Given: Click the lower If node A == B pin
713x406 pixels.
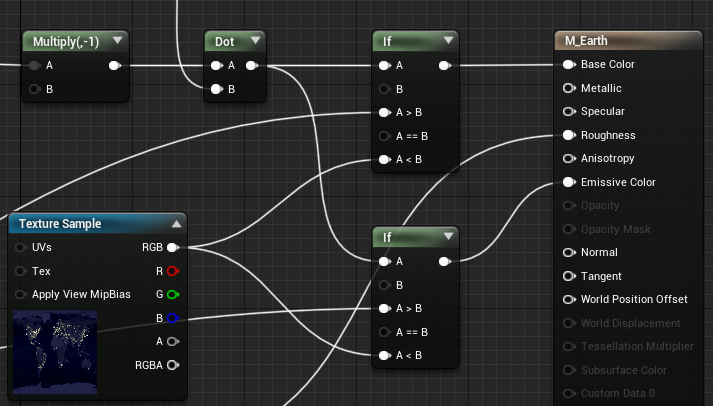Looking at the screenshot, I should pyautogui.click(x=385, y=332).
